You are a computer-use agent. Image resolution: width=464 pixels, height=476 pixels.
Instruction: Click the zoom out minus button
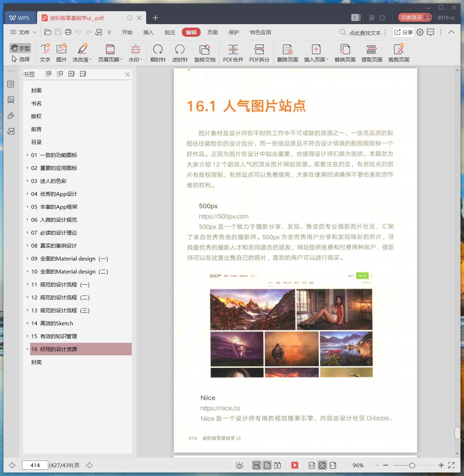[386, 465]
